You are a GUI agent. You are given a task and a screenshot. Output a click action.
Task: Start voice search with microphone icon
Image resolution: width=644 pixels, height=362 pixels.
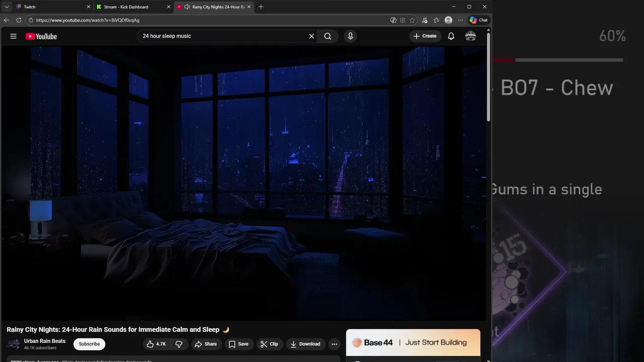pos(350,36)
